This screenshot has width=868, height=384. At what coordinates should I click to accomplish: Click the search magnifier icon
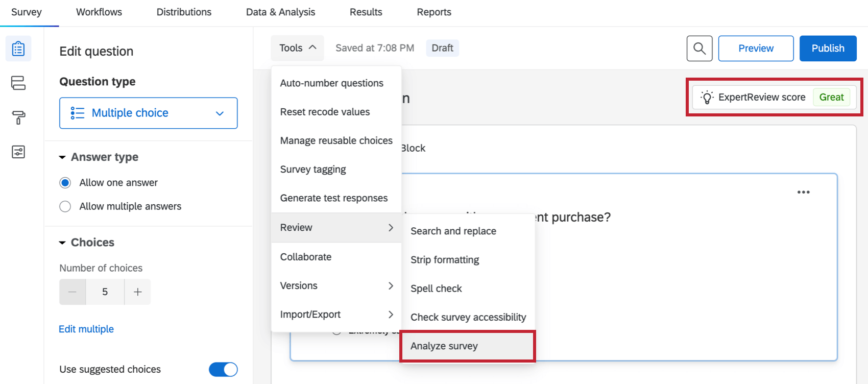pyautogui.click(x=700, y=49)
